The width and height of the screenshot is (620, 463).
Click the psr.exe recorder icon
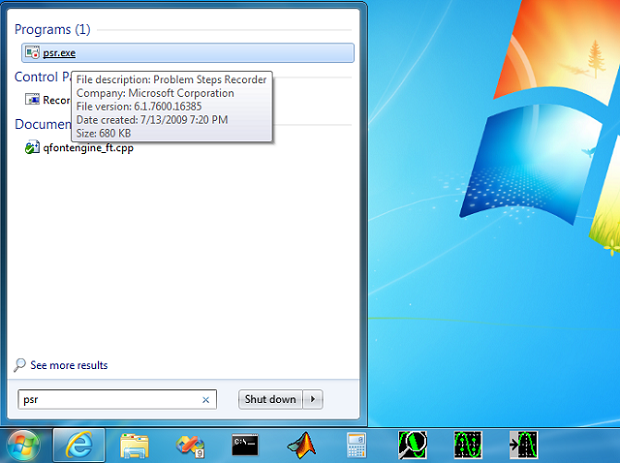click(x=32, y=53)
